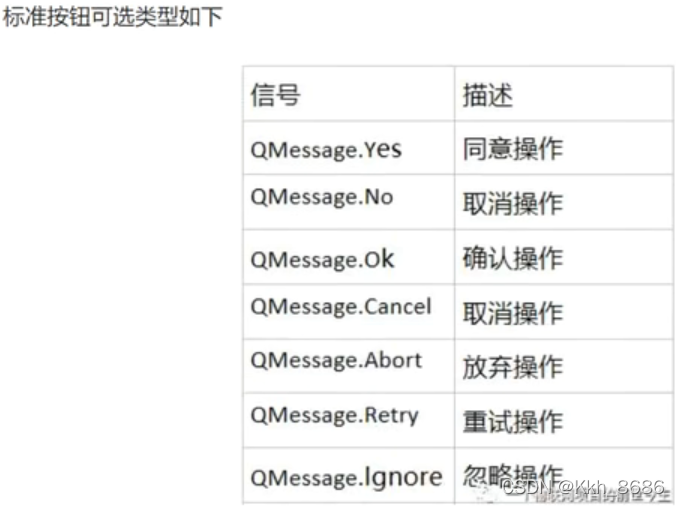Viewport: 680px width, 506px height.
Task: Select the QMessage.Retry cell
Action: pos(349,421)
